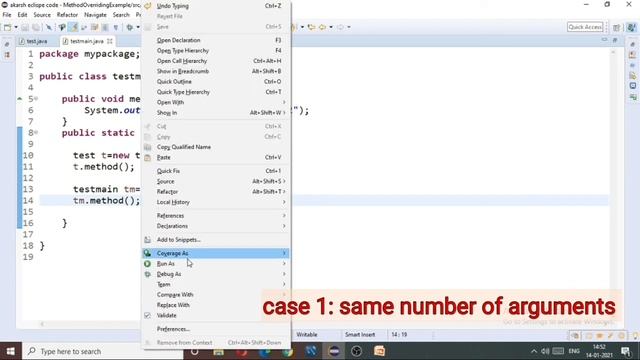The image size is (640, 360).
Task: Choose Quick Outline from the context menu
Action: [216, 82]
